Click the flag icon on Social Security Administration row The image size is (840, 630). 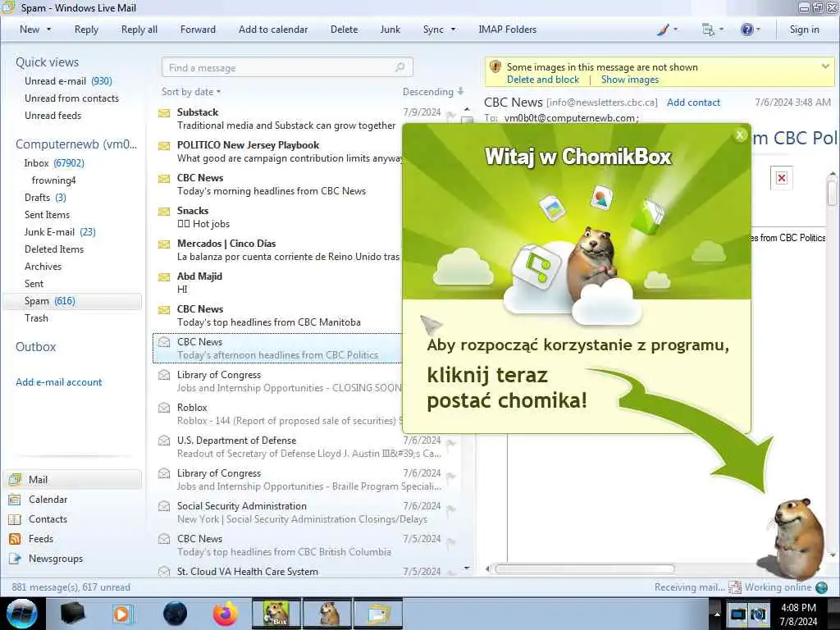tap(451, 509)
